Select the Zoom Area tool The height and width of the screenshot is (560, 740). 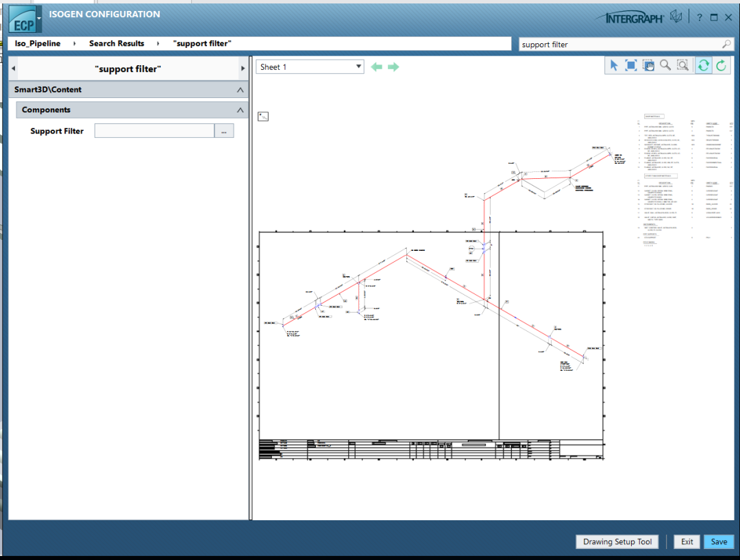682,66
